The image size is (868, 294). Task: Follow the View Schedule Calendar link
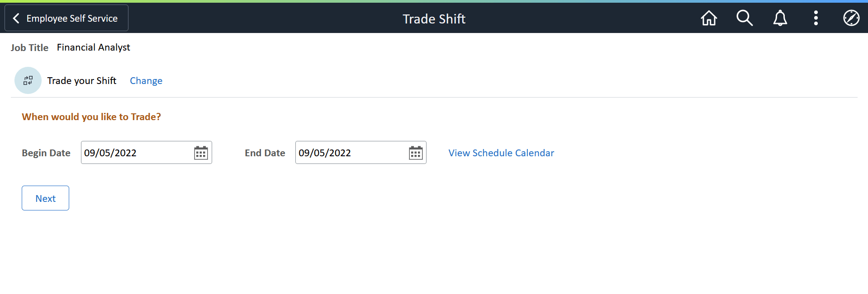(x=501, y=153)
